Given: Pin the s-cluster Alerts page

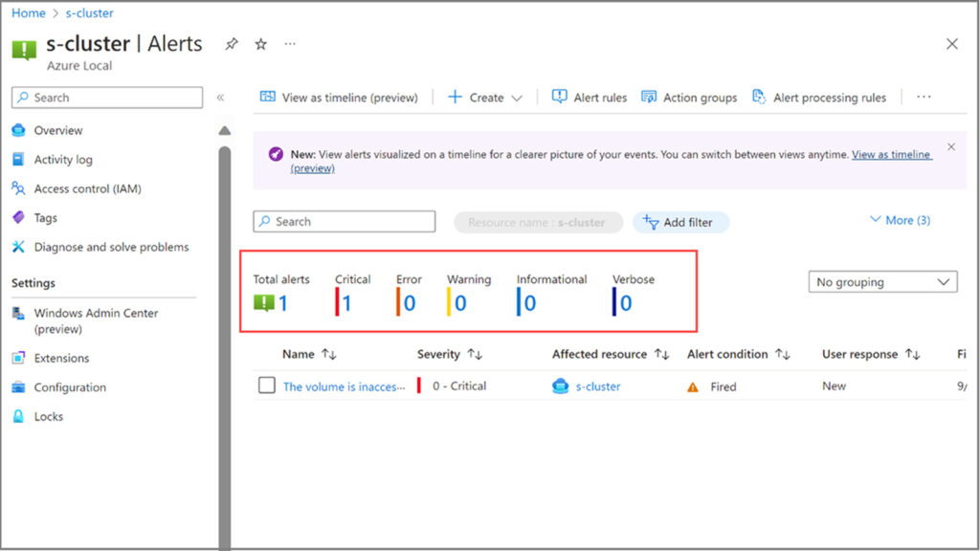Looking at the screenshot, I should 232,44.
